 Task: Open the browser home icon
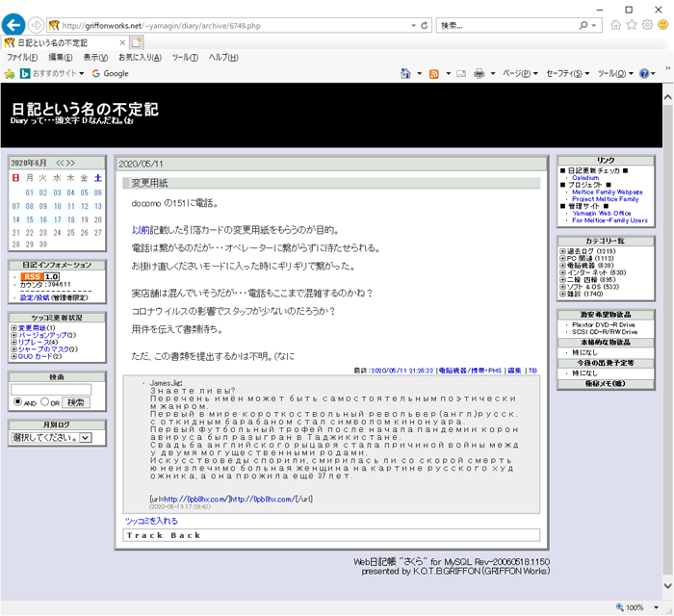point(615,25)
